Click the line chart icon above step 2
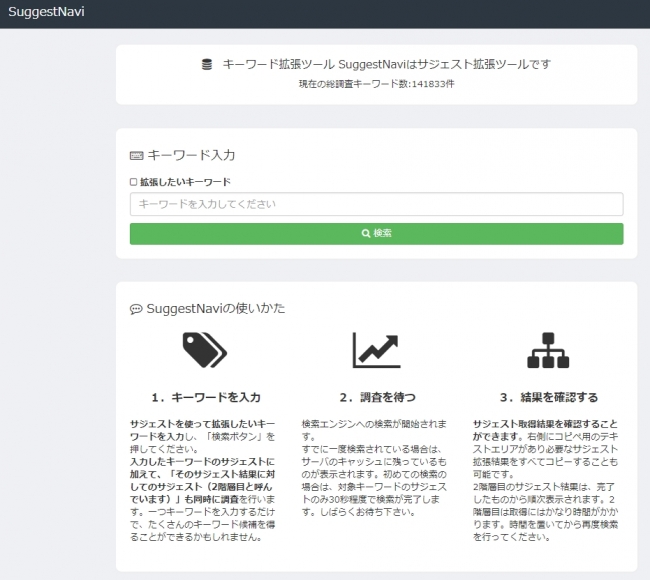This screenshot has height=580, width=650. point(376,349)
